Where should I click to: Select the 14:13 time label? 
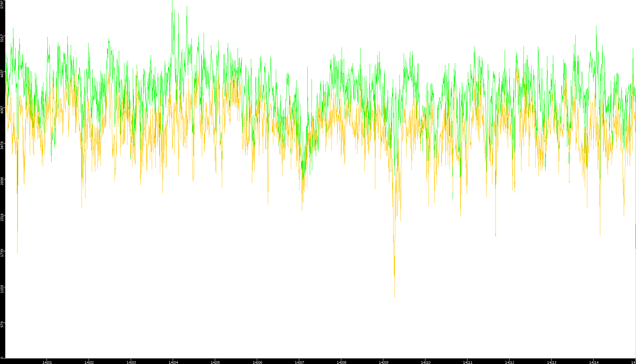point(552,362)
